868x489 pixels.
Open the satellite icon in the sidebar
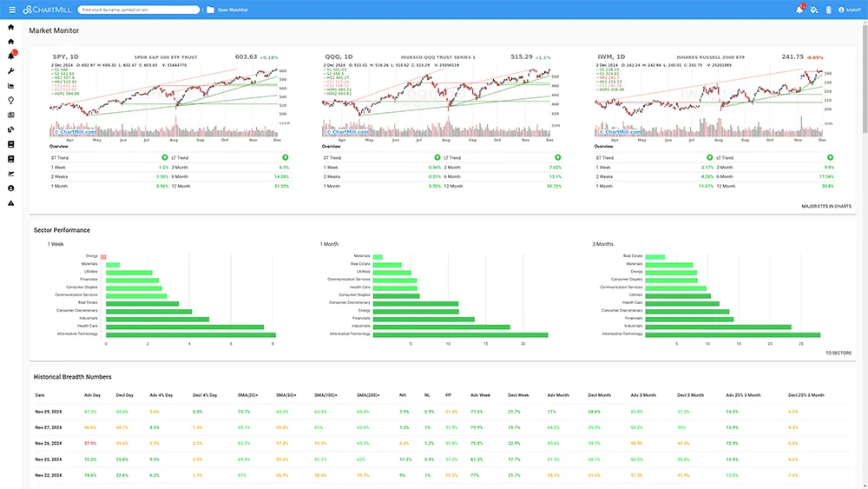[x=11, y=129]
